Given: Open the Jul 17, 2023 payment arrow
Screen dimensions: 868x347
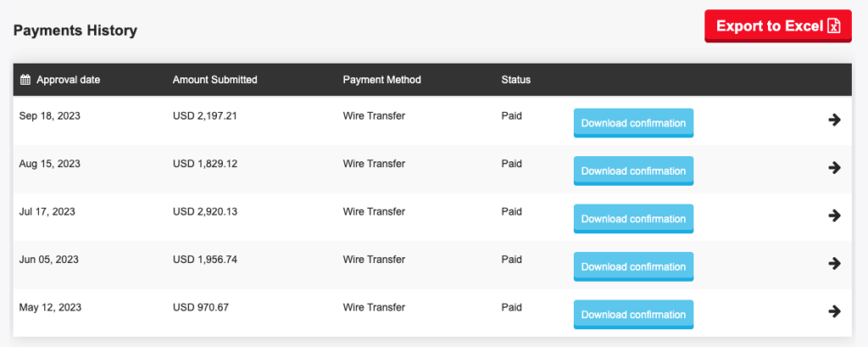Looking at the screenshot, I should [x=834, y=215].
